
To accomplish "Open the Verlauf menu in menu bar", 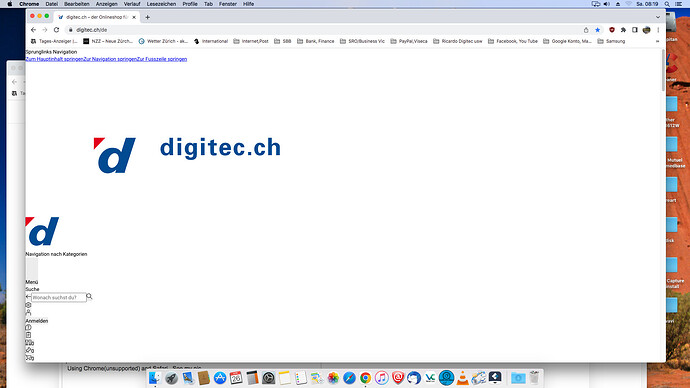I will coord(132,4).
